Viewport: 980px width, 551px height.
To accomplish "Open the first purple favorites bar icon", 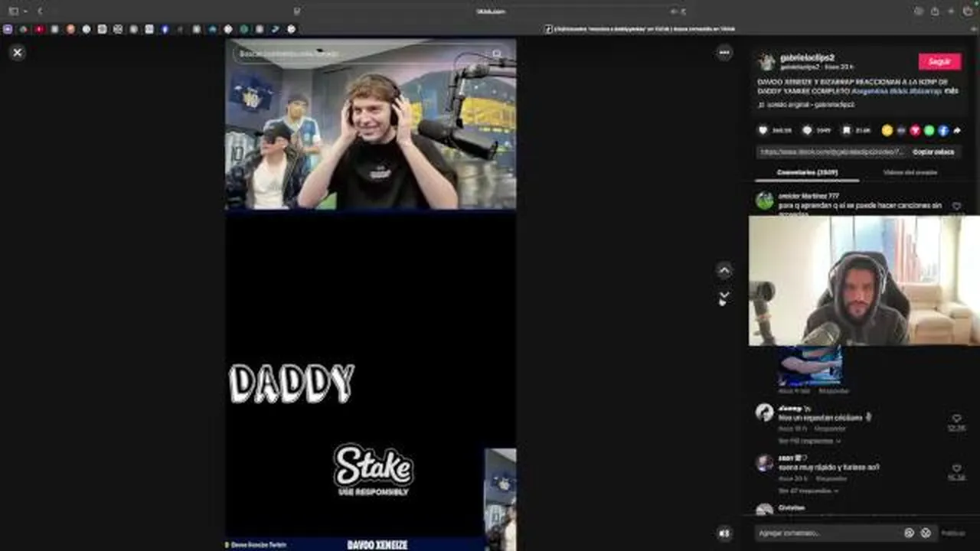I will pyautogui.click(x=8, y=29).
